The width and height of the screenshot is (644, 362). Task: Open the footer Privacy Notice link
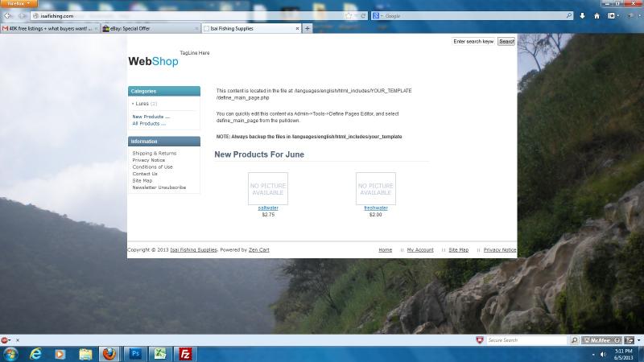pos(500,250)
